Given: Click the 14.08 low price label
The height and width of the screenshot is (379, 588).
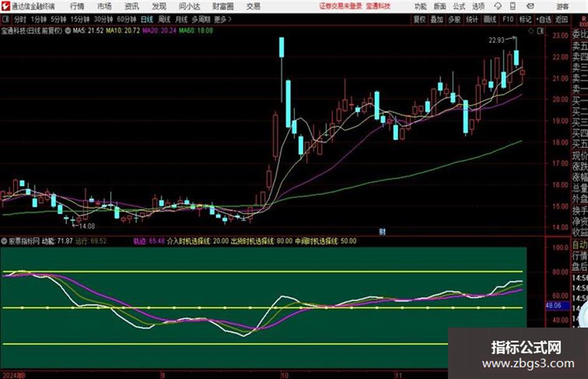Looking at the screenshot, I should point(86,226).
